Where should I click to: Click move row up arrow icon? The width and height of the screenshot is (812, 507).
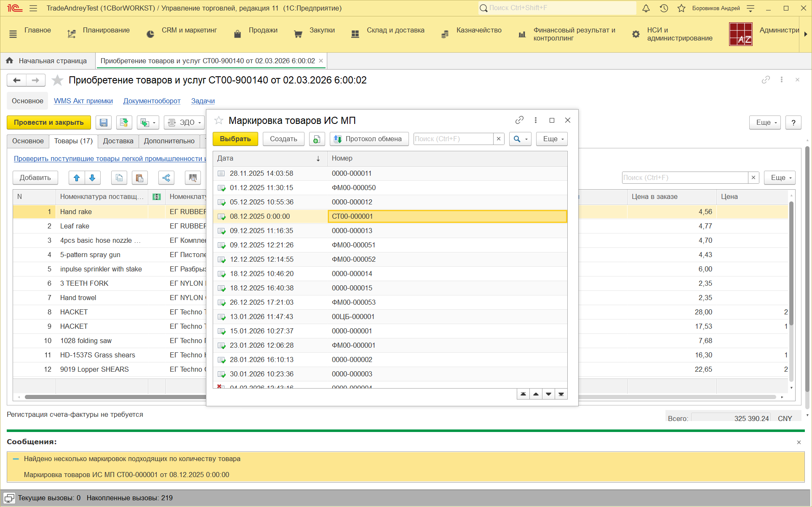pyautogui.click(x=77, y=178)
